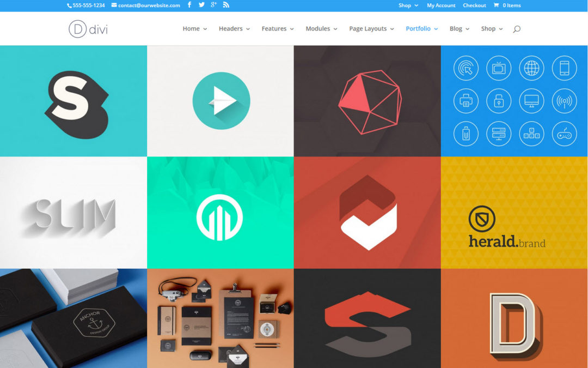
Task: Expand the top bar Shop dropdown arrow
Action: pos(416,5)
